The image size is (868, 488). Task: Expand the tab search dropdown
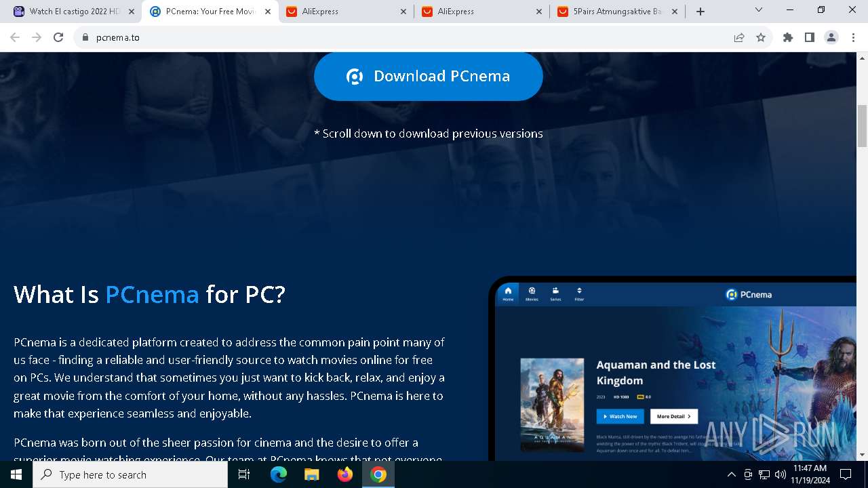[759, 10]
